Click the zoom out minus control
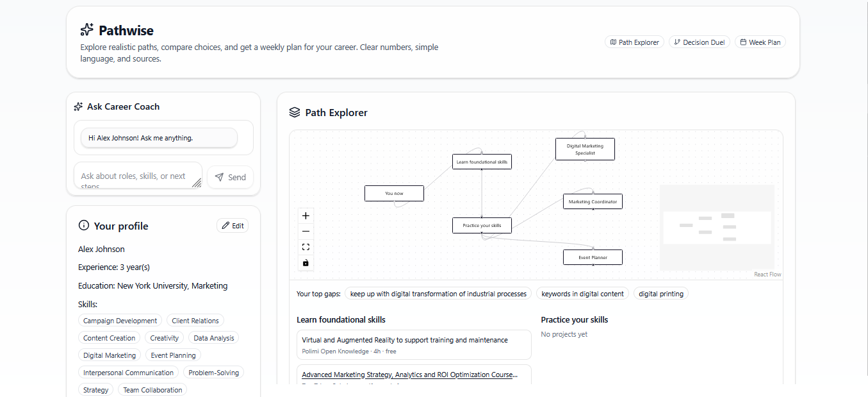The height and width of the screenshot is (397, 868). (x=306, y=232)
